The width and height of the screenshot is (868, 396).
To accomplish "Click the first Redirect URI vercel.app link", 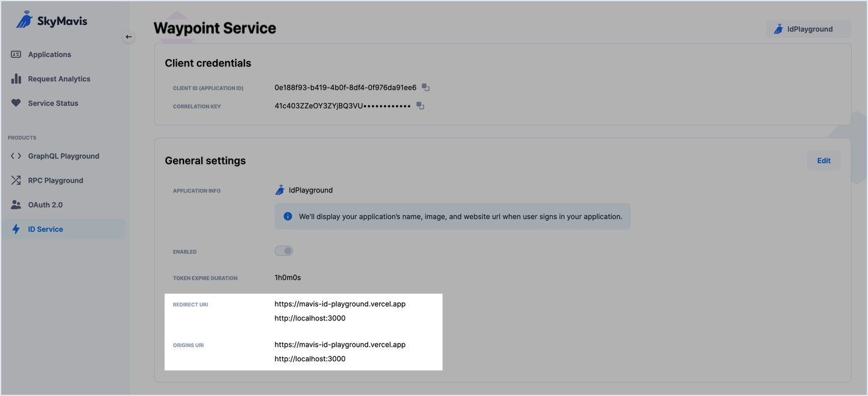I will click(x=340, y=304).
